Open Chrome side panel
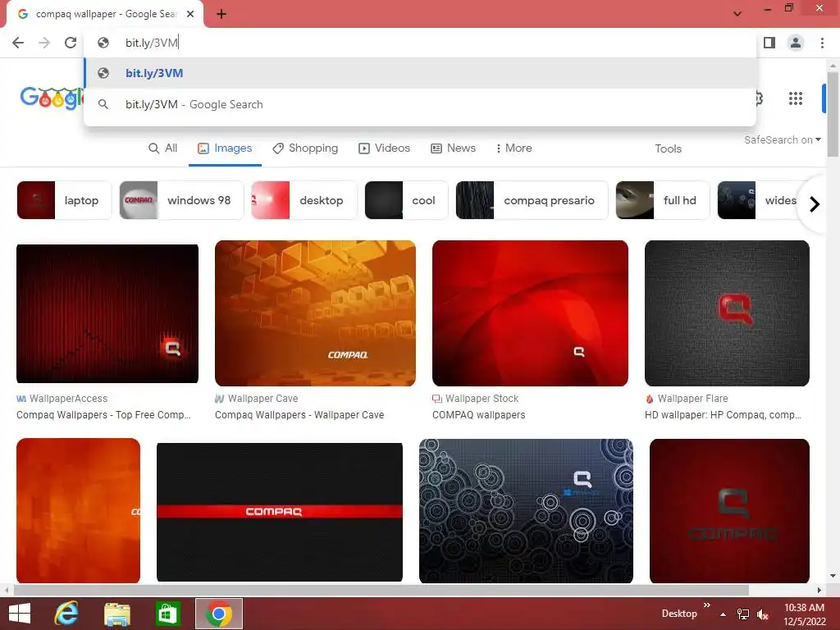 [769, 43]
